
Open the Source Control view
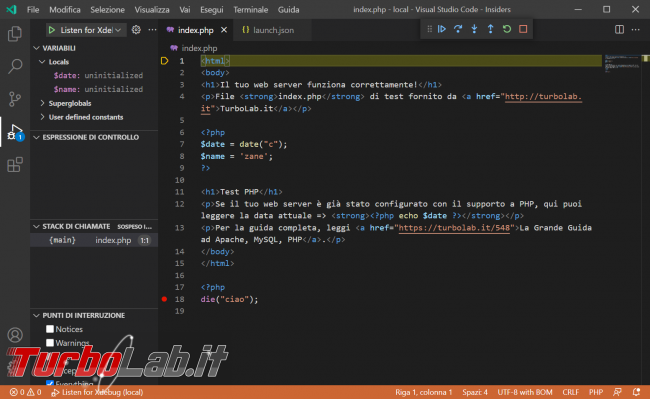point(15,99)
